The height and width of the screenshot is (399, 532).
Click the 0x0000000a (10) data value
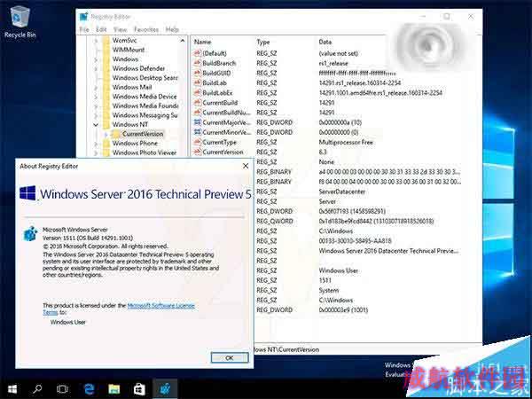(x=340, y=122)
